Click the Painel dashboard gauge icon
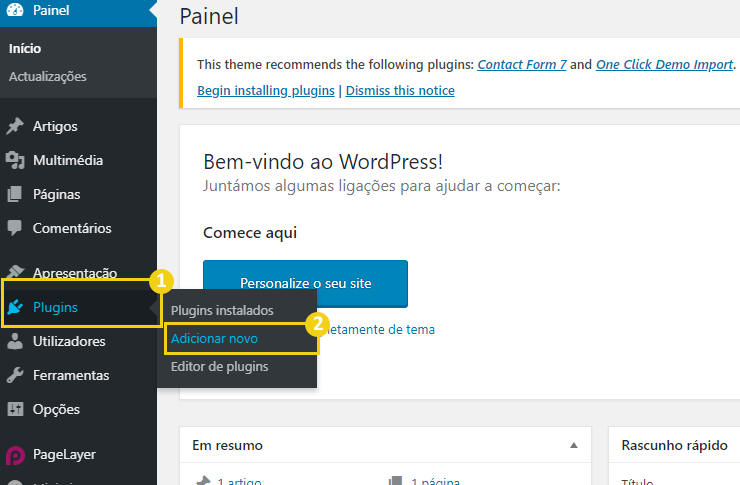The height and width of the screenshot is (485, 740). [x=15, y=10]
